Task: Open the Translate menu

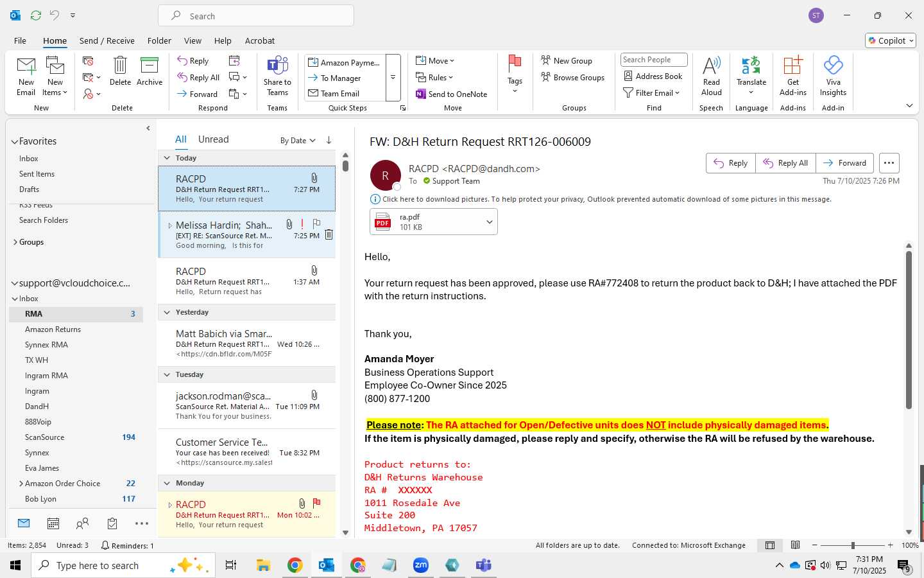Action: tap(751, 76)
